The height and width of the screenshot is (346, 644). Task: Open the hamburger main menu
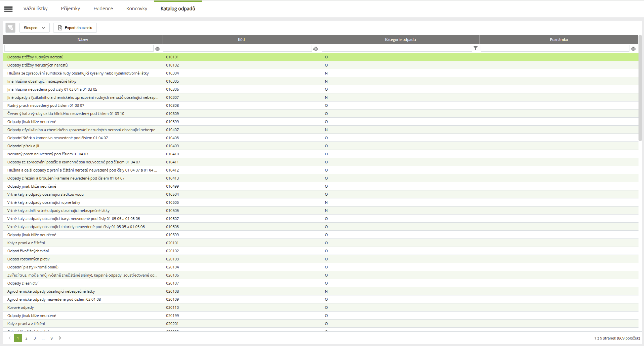(x=8, y=9)
